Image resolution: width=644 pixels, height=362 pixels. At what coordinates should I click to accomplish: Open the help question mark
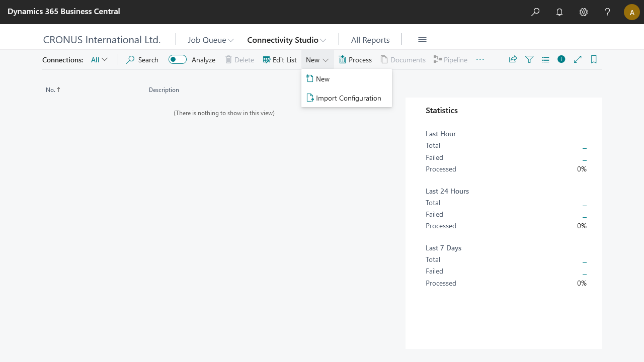[608, 12]
